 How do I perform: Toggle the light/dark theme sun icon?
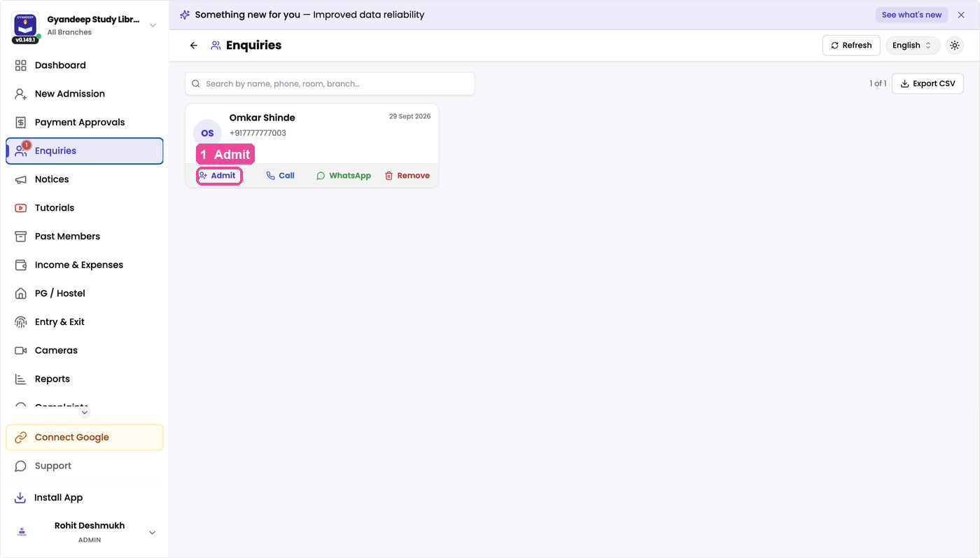[x=955, y=46]
